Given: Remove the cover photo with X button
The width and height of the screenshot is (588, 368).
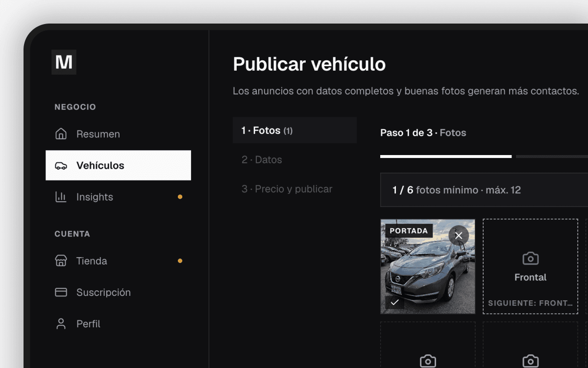Looking at the screenshot, I should coord(459,236).
